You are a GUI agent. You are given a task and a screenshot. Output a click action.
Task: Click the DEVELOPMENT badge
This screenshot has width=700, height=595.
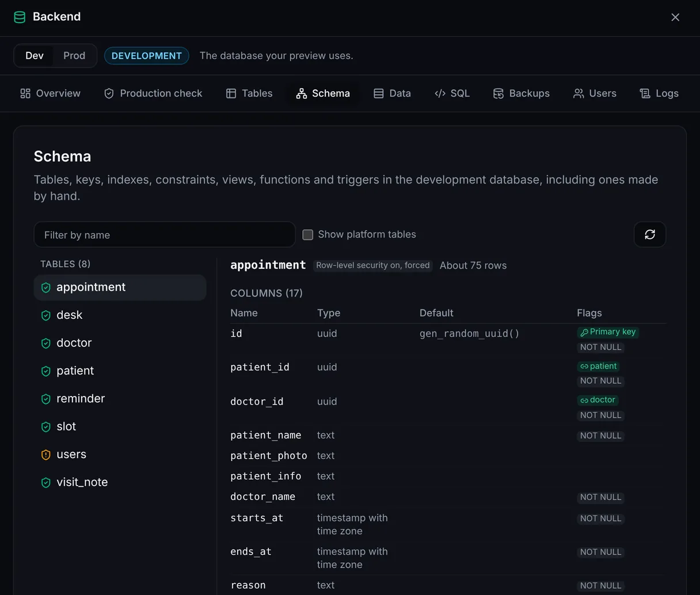[x=147, y=56]
